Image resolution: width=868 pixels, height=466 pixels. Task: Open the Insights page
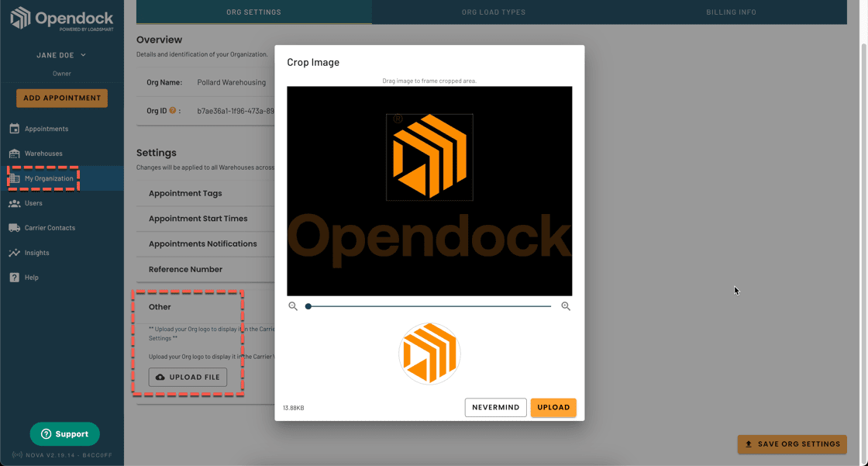coord(36,253)
